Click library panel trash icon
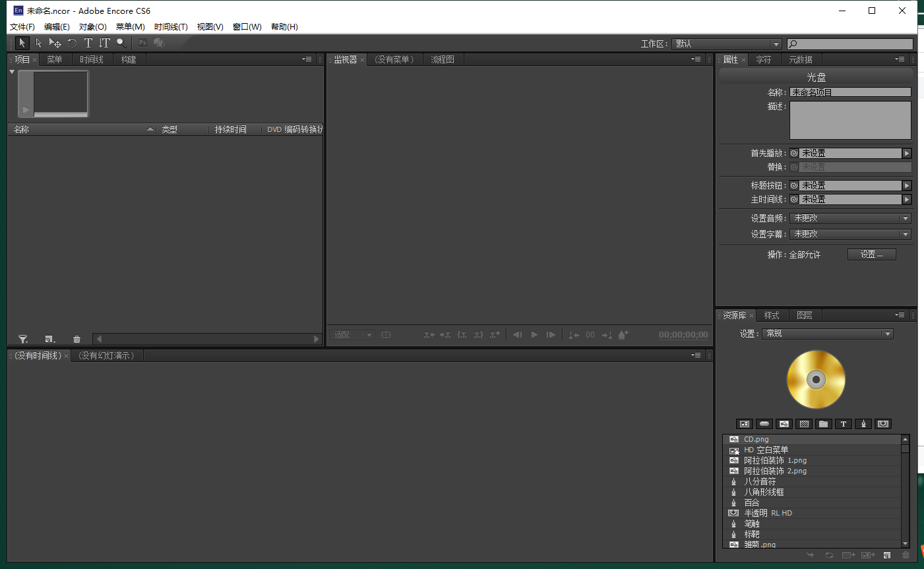The image size is (924, 569). pyautogui.click(x=906, y=555)
